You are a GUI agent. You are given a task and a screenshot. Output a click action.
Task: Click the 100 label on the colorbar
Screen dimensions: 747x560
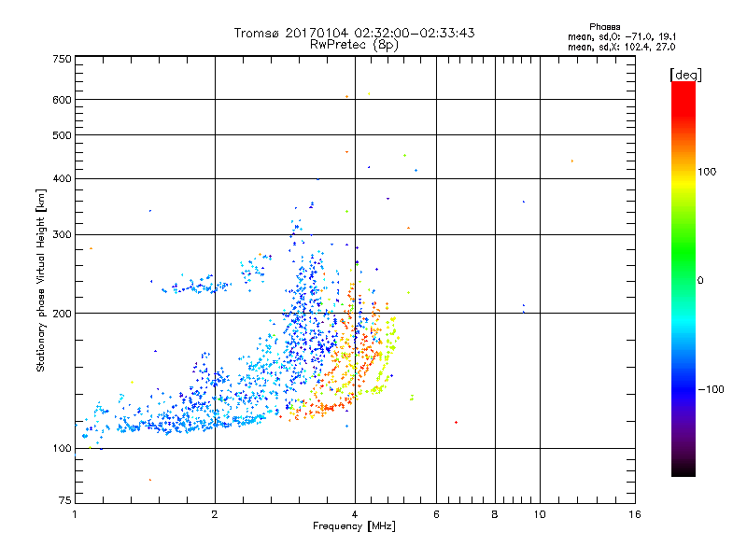[707, 172]
